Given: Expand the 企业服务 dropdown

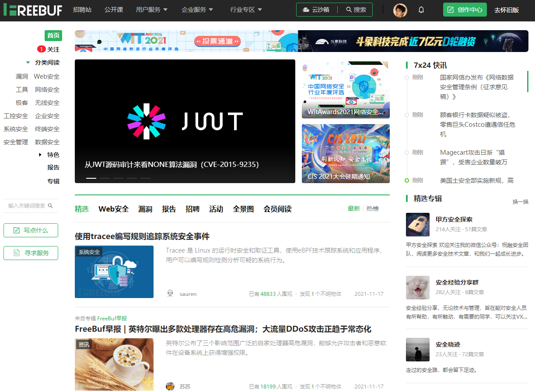Looking at the screenshot, I should [197, 10].
